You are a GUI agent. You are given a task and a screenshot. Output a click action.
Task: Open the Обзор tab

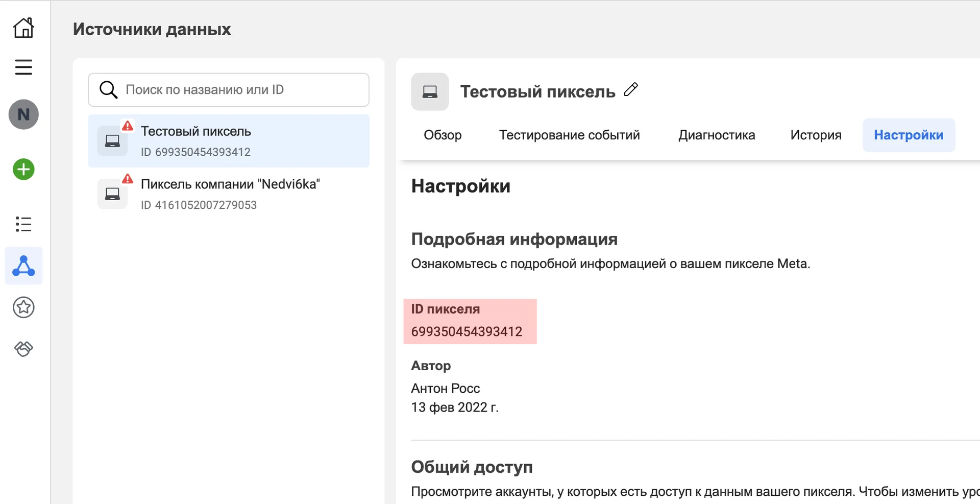pos(443,135)
